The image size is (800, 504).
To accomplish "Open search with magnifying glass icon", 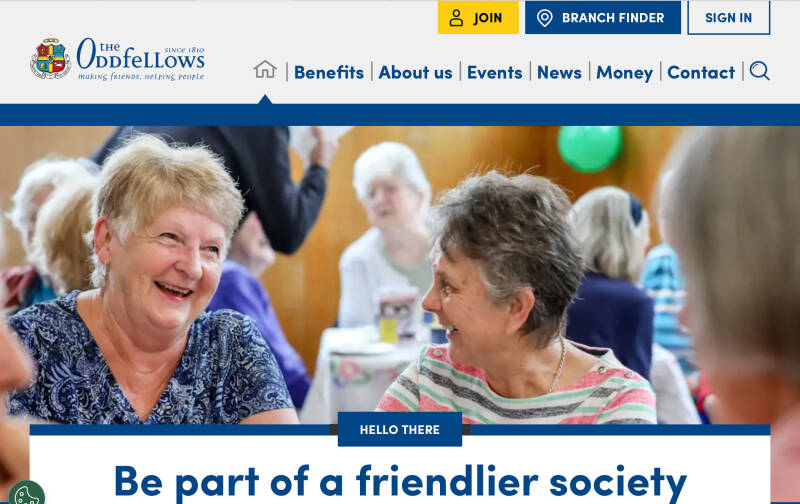I will coord(759,71).
